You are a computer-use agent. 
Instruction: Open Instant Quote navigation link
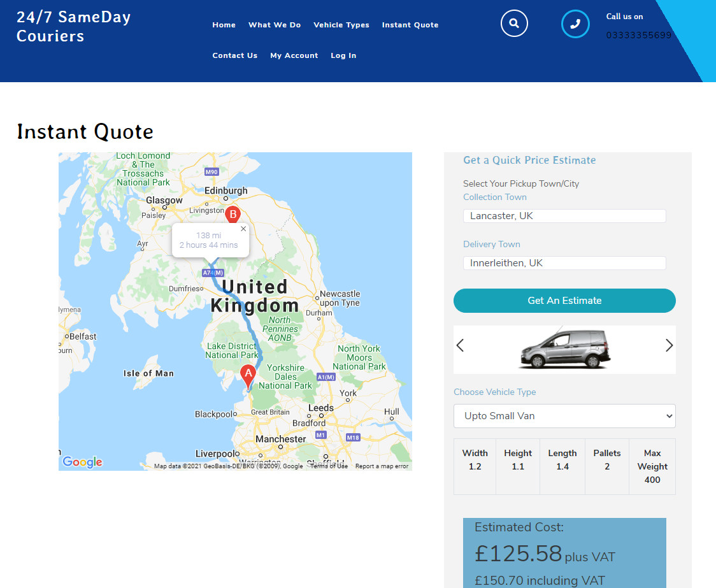point(410,25)
